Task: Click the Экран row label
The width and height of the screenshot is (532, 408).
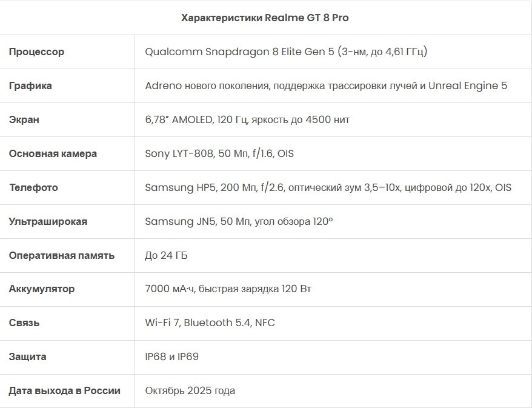Action: pyautogui.click(x=24, y=119)
